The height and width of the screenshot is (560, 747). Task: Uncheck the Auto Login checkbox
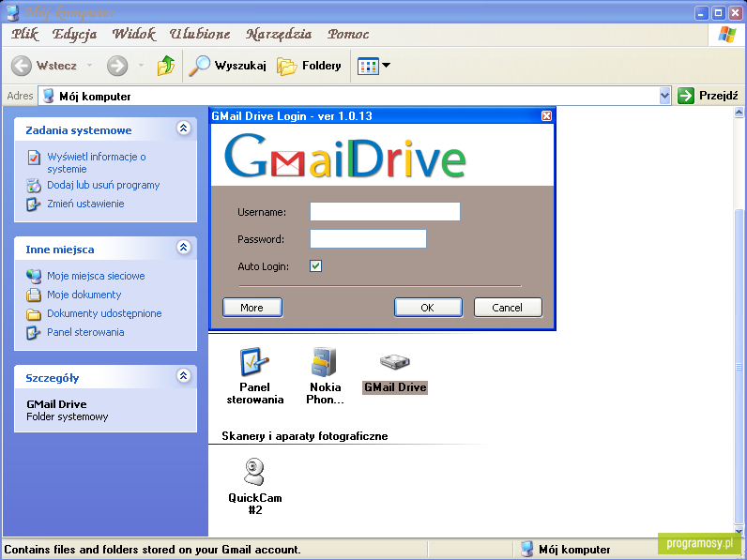pyautogui.click(x=315, y=265)
